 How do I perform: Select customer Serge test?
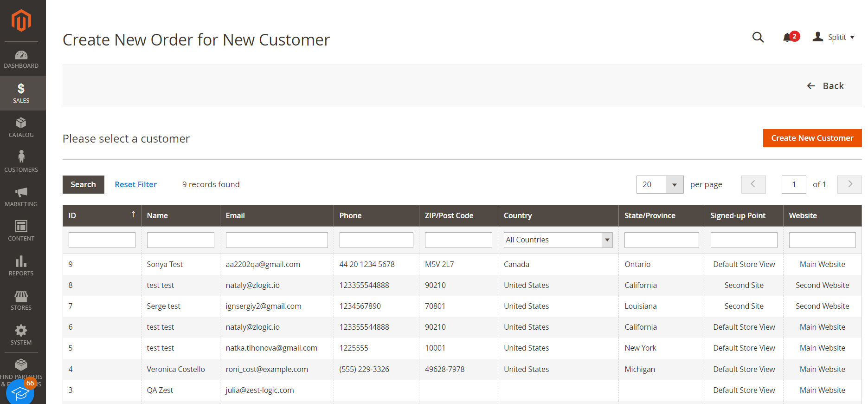[x=163, y=306]
